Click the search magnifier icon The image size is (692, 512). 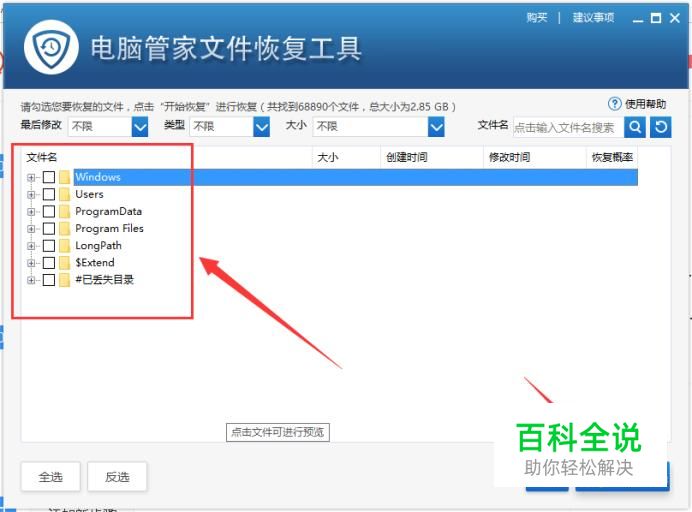635,127
